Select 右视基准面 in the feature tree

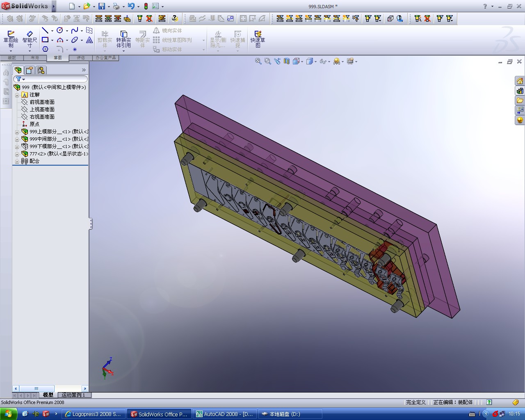coord(42,117)
